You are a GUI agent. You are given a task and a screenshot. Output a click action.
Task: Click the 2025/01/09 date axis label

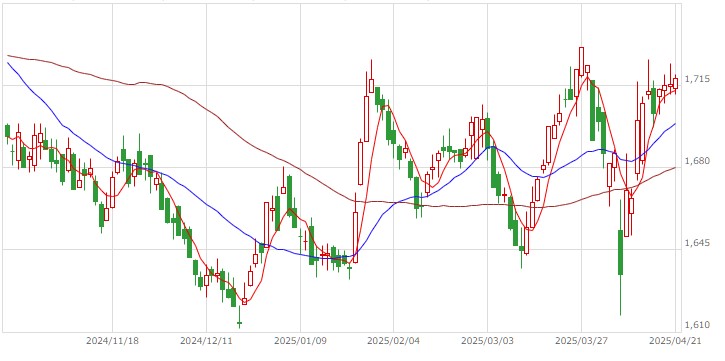point(300,341)
